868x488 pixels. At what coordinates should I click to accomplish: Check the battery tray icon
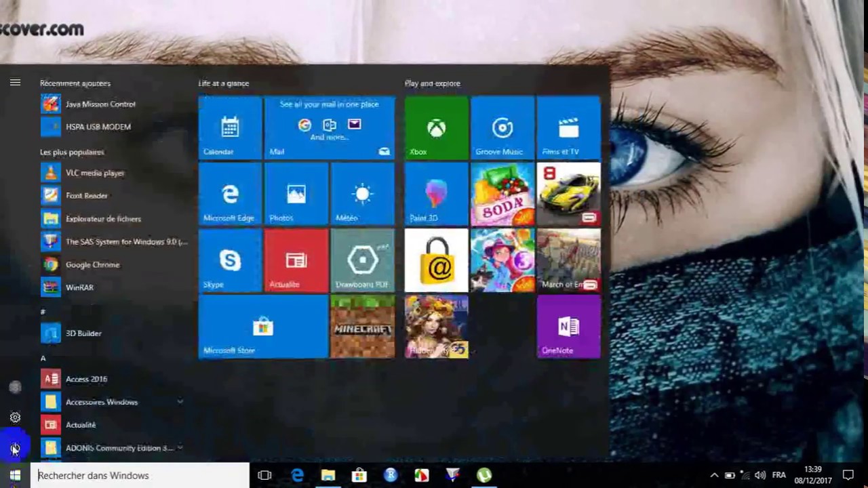tap(730, 476)
